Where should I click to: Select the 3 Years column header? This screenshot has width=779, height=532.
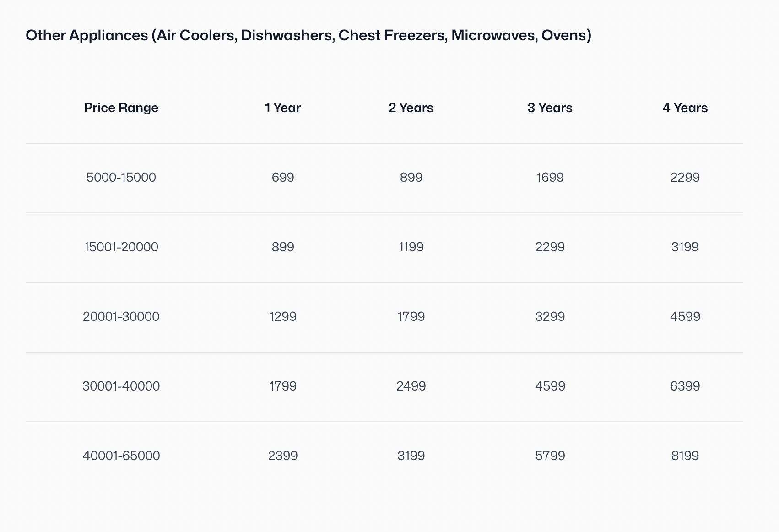(x=550, y=108)
